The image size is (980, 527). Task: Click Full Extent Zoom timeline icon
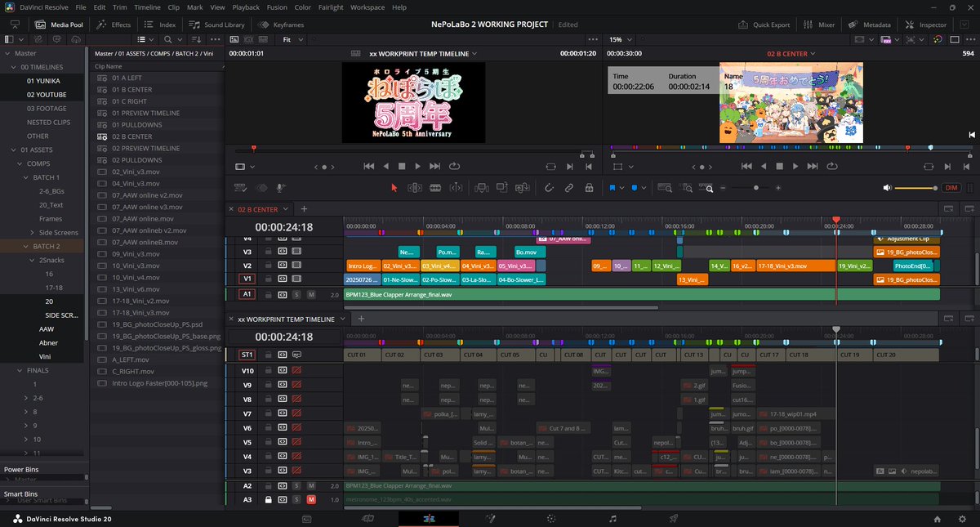666,188
